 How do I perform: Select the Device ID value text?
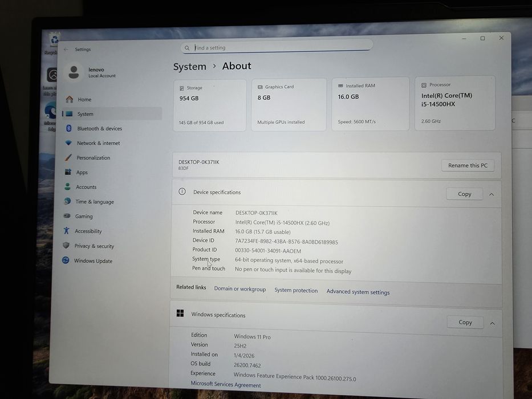pos(286,242)
